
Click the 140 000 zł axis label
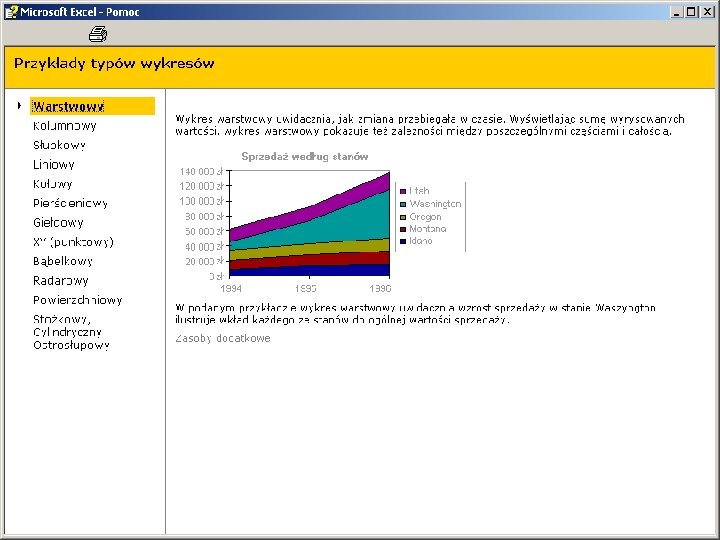(201, 171)
